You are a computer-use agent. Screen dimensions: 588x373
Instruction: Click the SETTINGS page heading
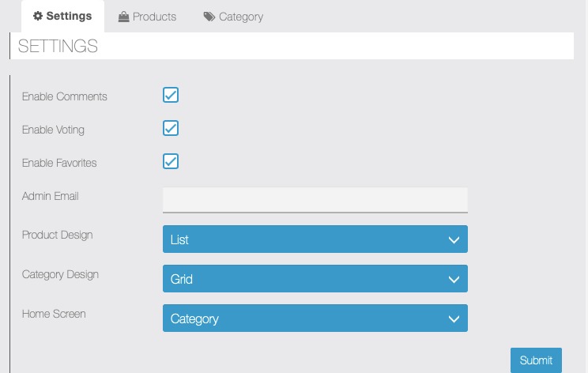pos(58,46)
